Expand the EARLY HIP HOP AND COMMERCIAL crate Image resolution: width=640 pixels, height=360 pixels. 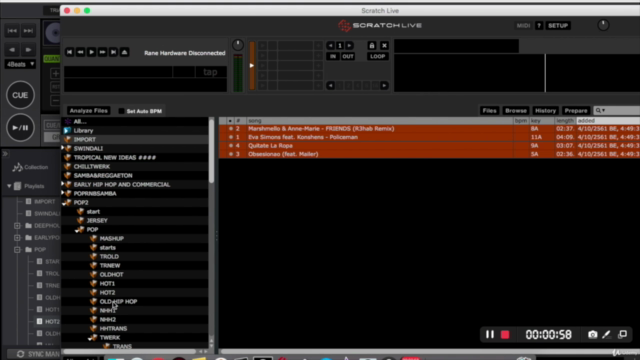tap(63, 184)
